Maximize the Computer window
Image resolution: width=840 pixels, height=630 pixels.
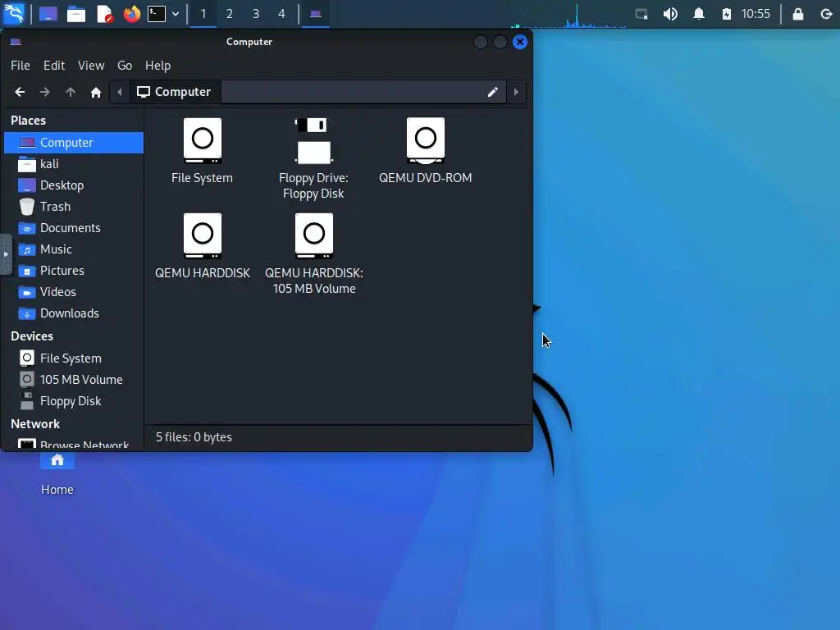point(500,42)
